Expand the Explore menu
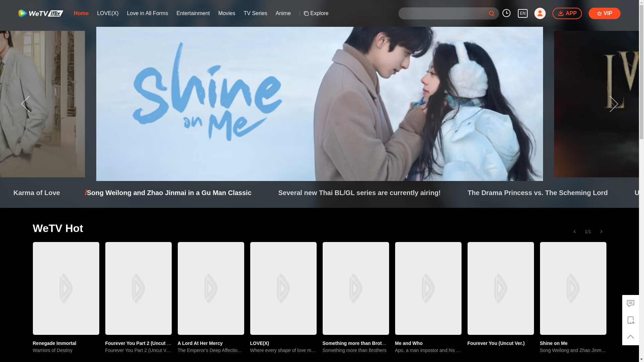The image size is (644, 362). point(316,13)
